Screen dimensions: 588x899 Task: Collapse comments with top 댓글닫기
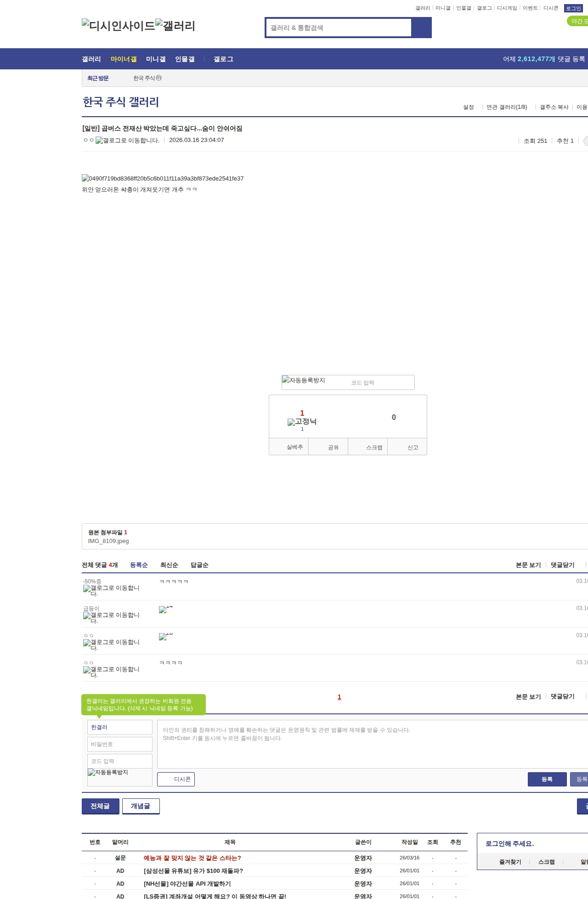[x=562, y=565]
